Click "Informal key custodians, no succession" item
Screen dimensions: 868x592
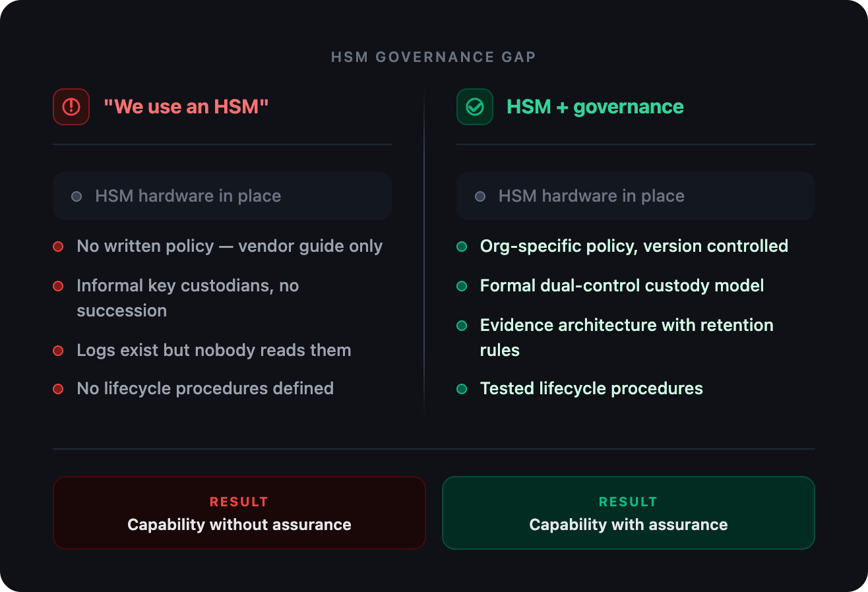click(x=188, y=298)
